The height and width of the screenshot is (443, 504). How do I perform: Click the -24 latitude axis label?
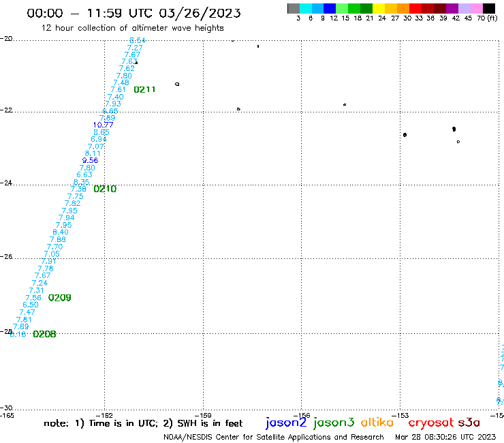[6, 183]
